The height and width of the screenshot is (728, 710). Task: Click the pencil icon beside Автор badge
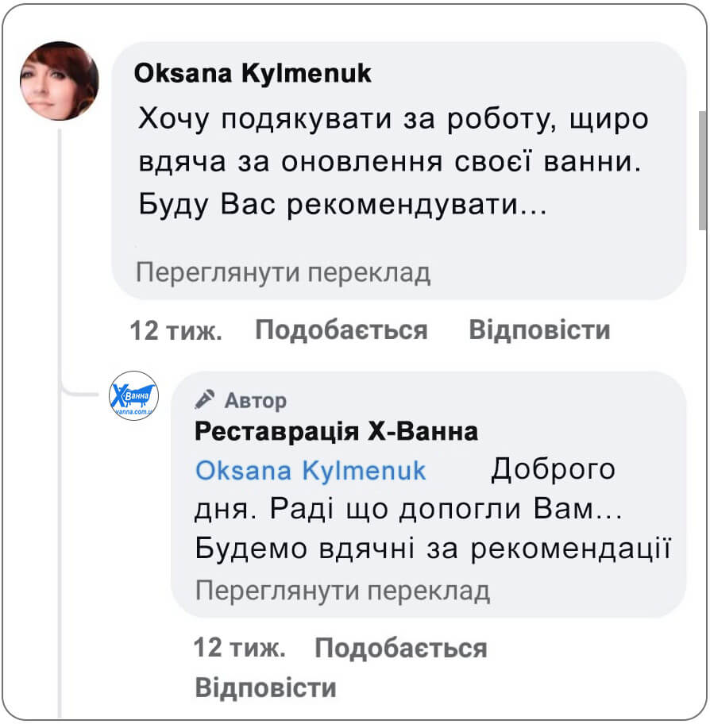pyautogui.click(x=205, y=400)
